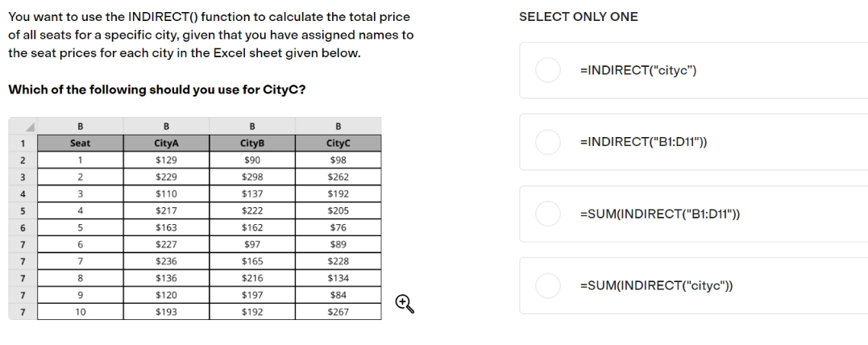This screenshot has width=868, height=345.
Task: Click the Seat header cell
Action: point(81,143)
